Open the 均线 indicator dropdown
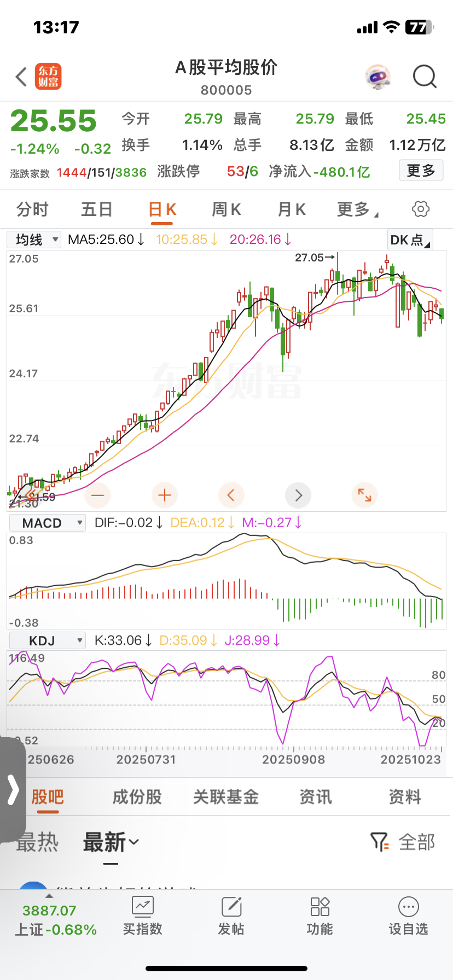Viewport: 453px width, 980px height. [34, 240]
